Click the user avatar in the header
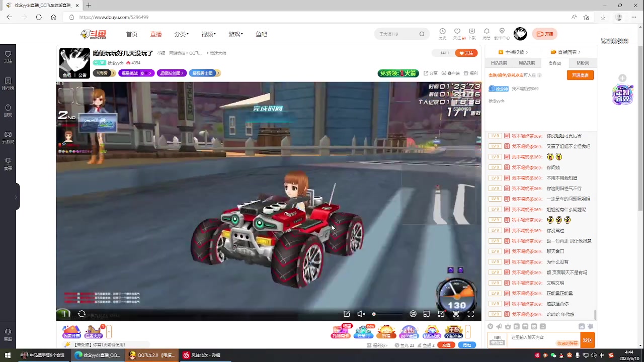Viewport: 644px width, 362px height. [520, 34]
